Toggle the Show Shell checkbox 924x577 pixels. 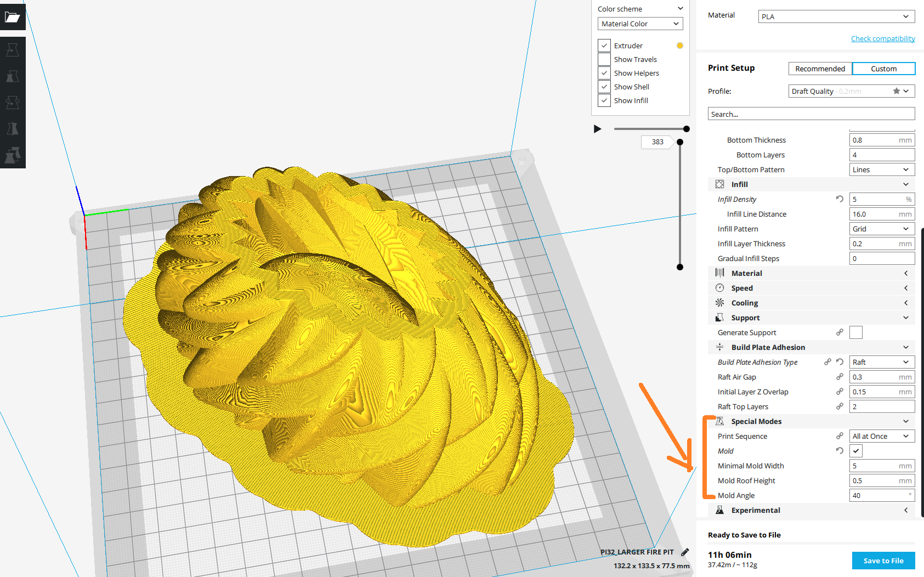click(x=604, y=87)
